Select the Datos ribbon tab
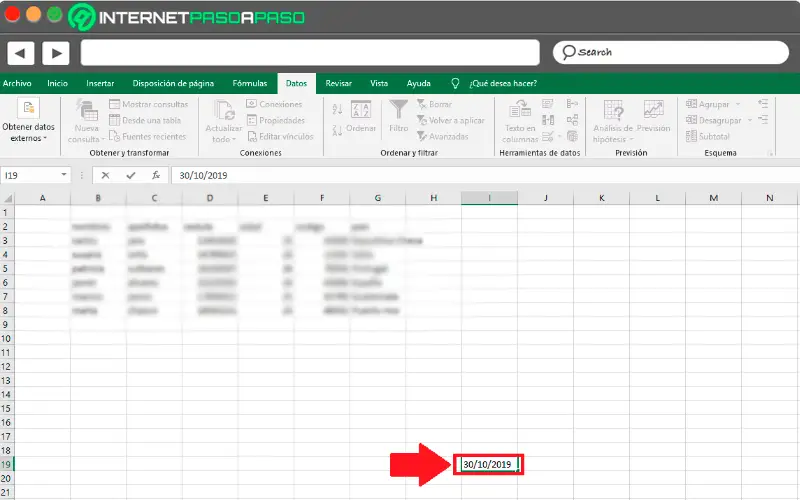This screenshot has width=800, height=500. pyautogui.click(x=296, y=83)
